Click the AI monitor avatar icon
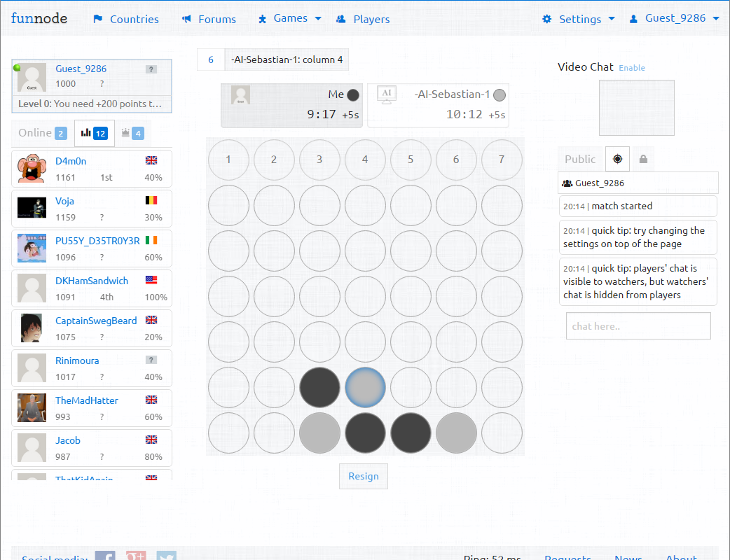730x560 pixels. [387, 94]
